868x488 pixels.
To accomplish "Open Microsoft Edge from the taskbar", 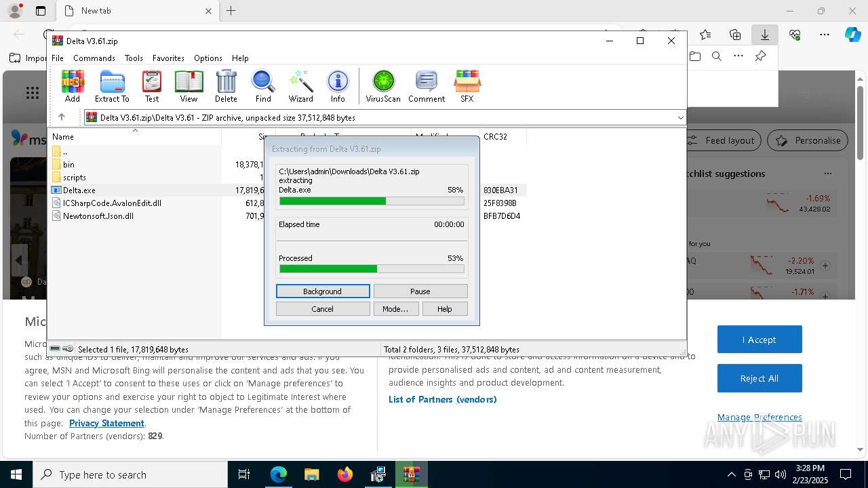I will (279, 474).
